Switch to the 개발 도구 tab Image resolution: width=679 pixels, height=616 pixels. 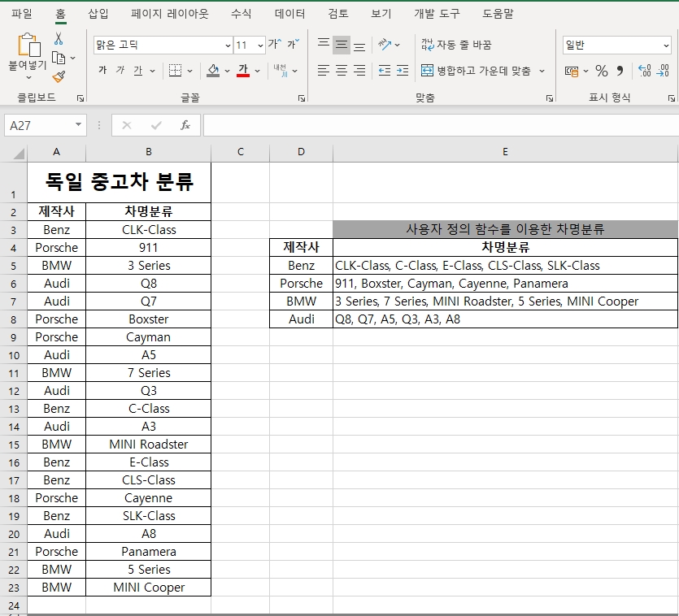tap(437, 14)
